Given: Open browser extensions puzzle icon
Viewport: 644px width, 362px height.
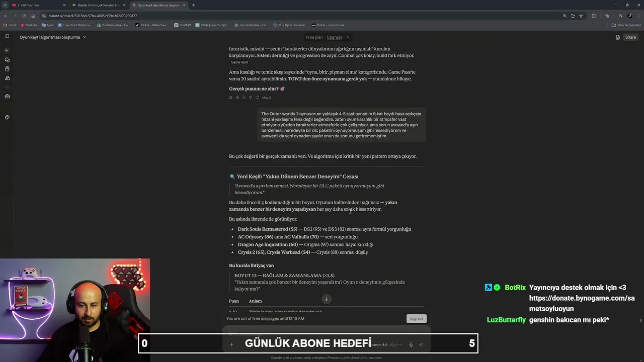Looking at the screenshot, I should pyautogui.click(x=594, y=16).
